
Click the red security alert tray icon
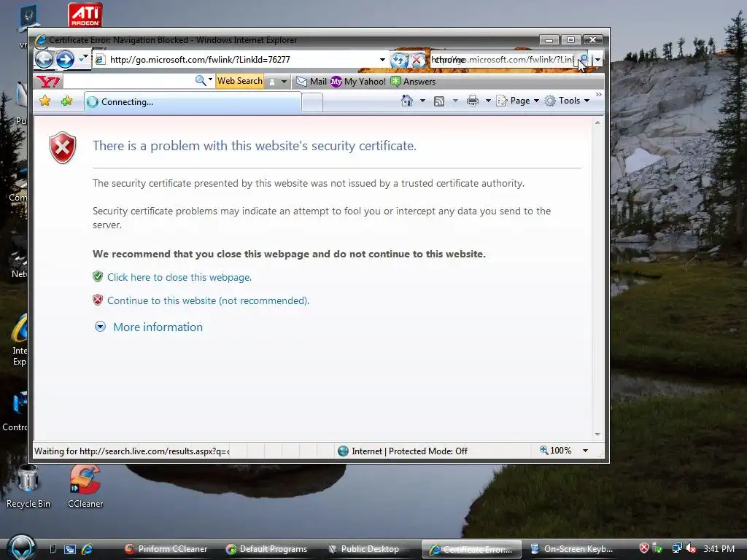(x=643, y=548)
